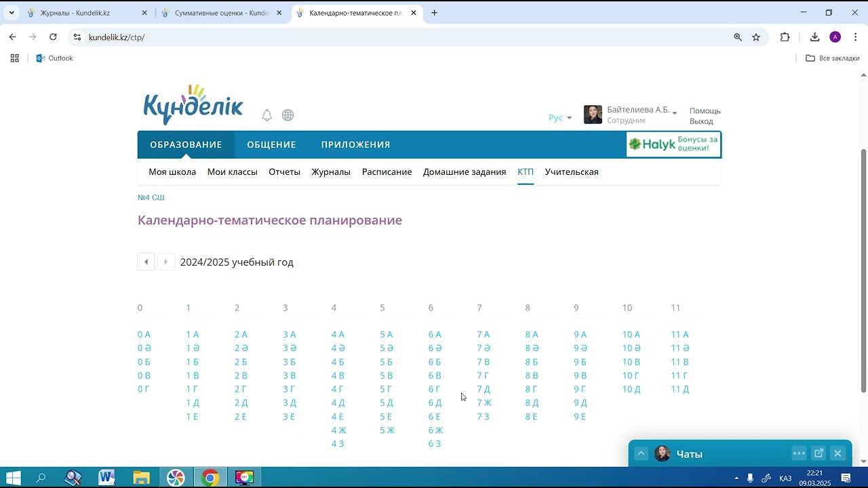Click the user profile avatar
The image size is (868, 488).
click(x=593, y=115)
